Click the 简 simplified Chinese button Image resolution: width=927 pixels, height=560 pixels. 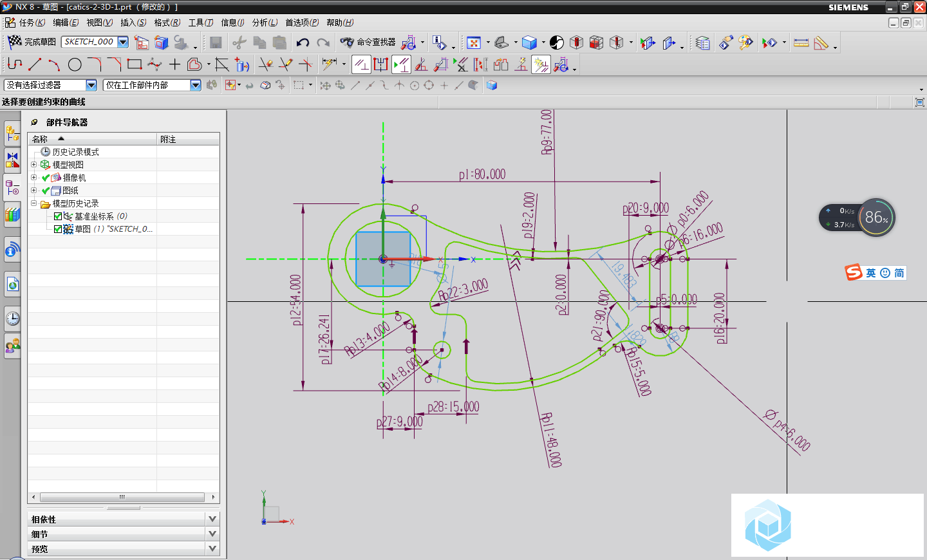tap(899, 273)
